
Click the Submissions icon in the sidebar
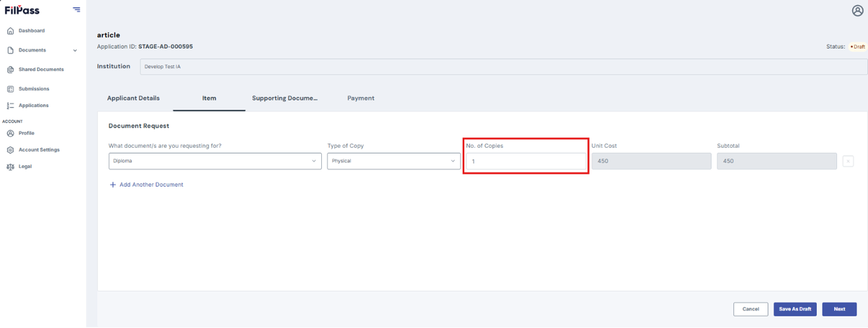click(x=10, y=89)
